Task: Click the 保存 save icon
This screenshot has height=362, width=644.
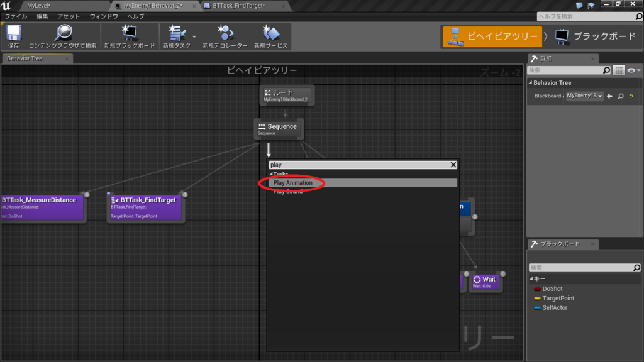Action: [14, 33]
